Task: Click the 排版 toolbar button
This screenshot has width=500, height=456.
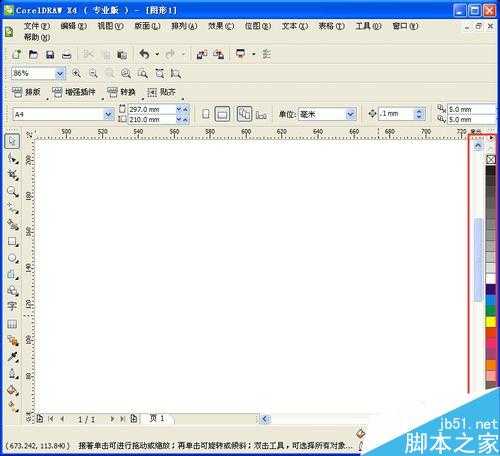Action: [x=27, y=92]
